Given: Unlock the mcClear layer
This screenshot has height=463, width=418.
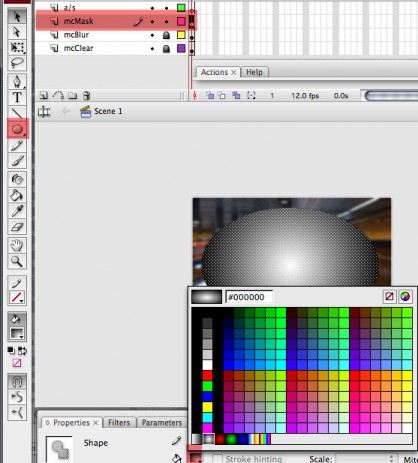Looking at the screenshot, I should coord(166,49).
